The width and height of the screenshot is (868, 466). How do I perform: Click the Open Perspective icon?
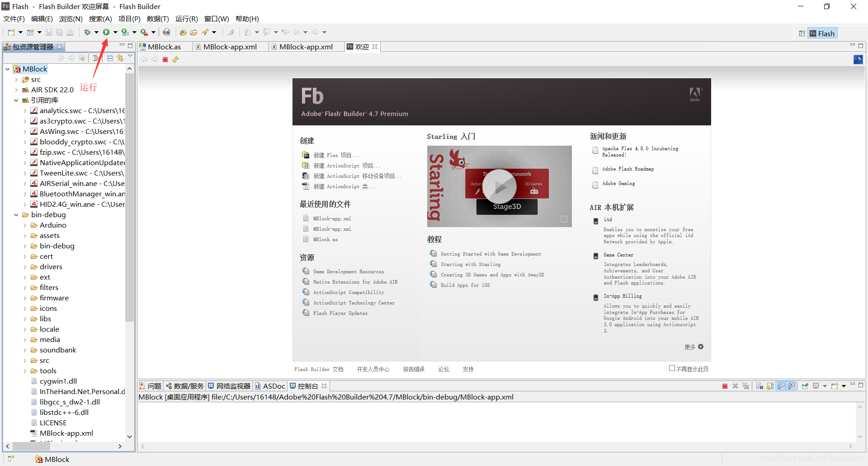point(802,33)
